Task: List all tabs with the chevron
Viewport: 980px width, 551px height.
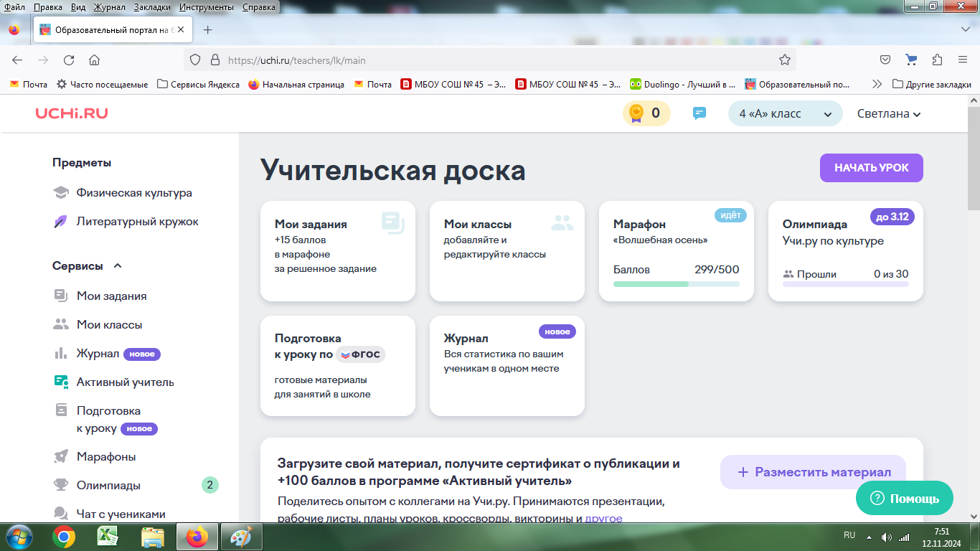Action: coord(965,29)
